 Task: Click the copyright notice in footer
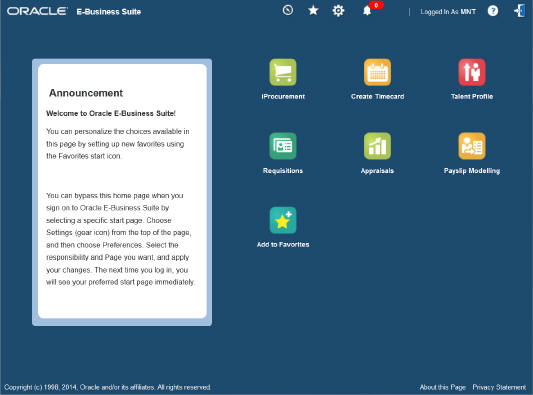107,387
